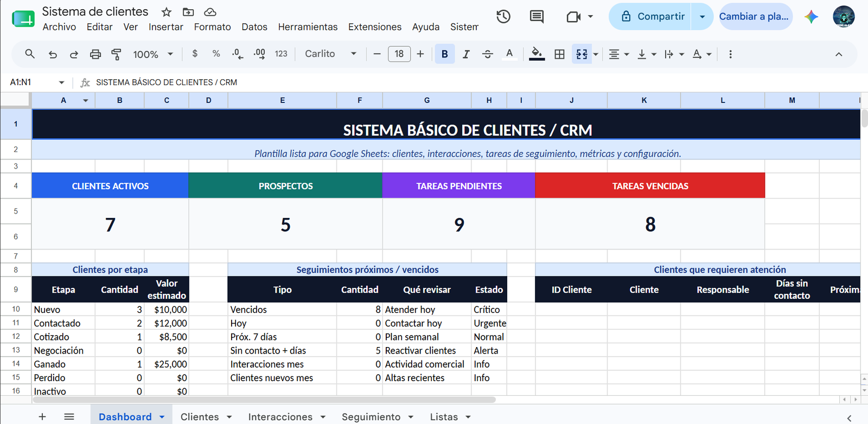Click the formula bar text
Screen dimensions: 868x424
(x=167, y=82)
